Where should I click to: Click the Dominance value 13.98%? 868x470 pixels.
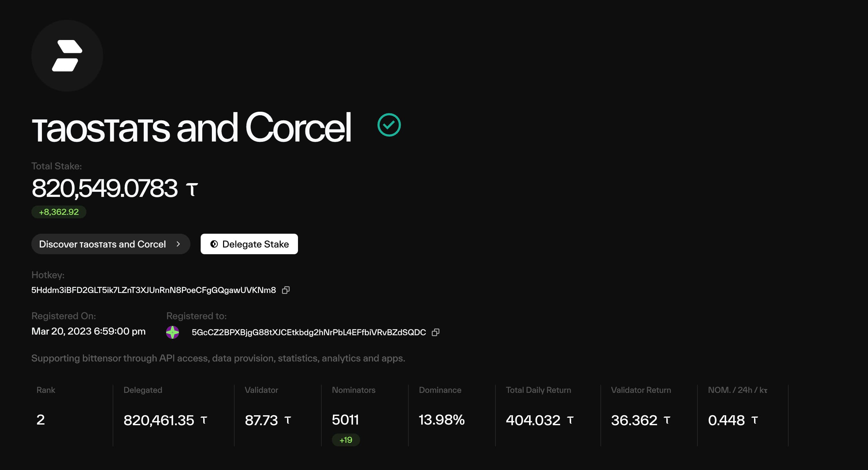pos(442,420)
